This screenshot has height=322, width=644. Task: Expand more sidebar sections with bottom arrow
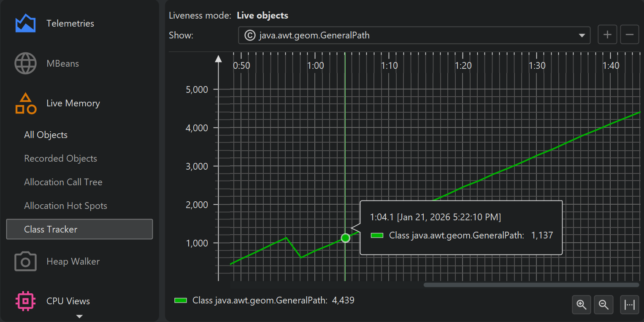pyautogui.click(x=79, y=316)
